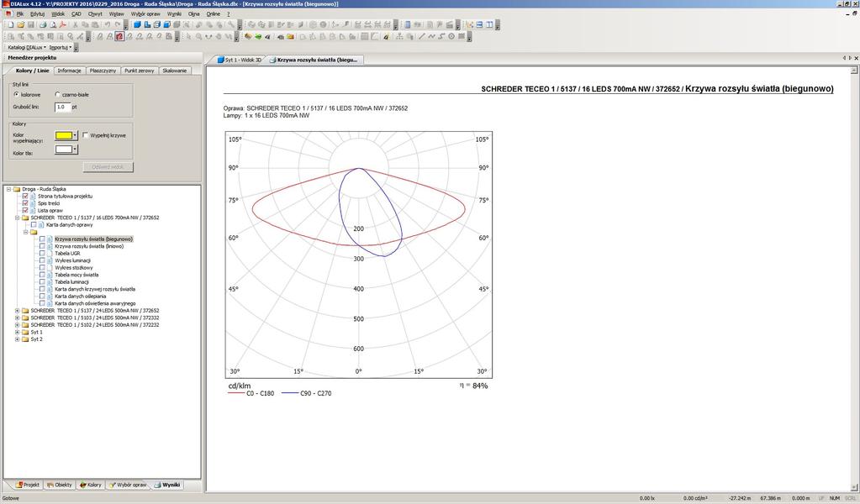Uncheck the 'Lista opraw' checkbox

25,210
